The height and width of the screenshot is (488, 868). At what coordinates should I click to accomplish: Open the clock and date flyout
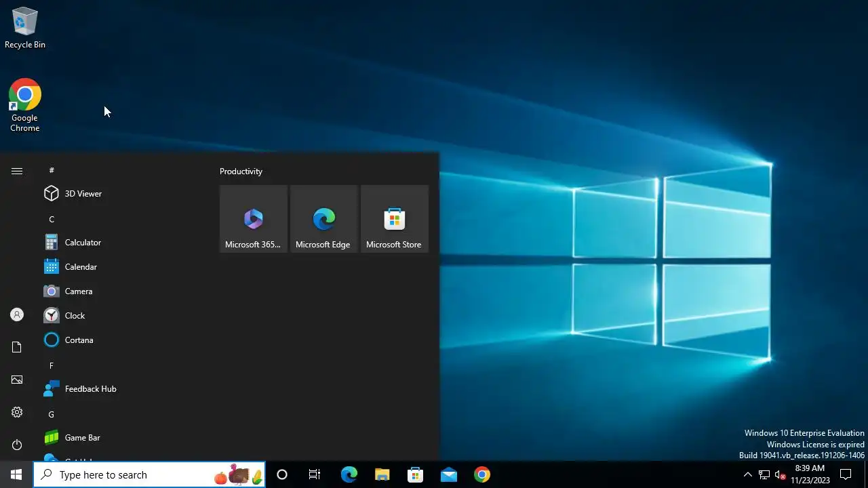[810, 474]
